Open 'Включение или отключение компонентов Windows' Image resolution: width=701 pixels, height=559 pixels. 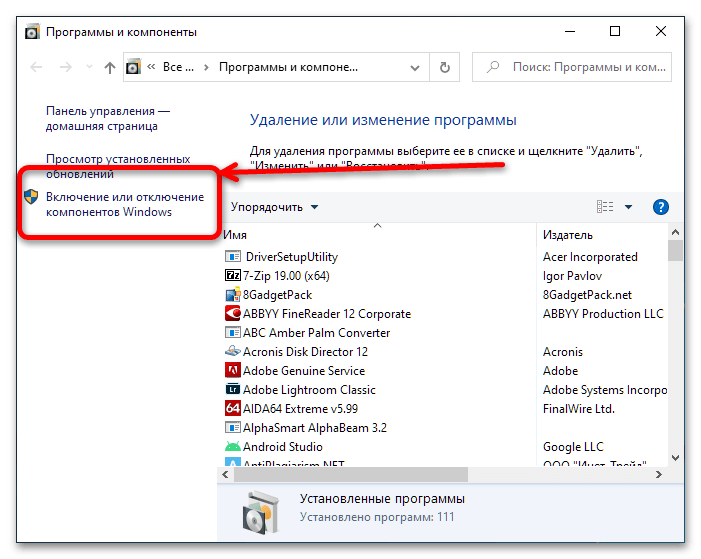125,204
